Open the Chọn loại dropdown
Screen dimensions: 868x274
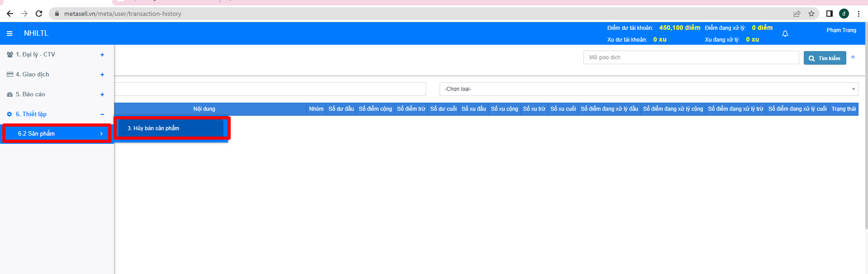pyautogui.click(x=648, y=89)
